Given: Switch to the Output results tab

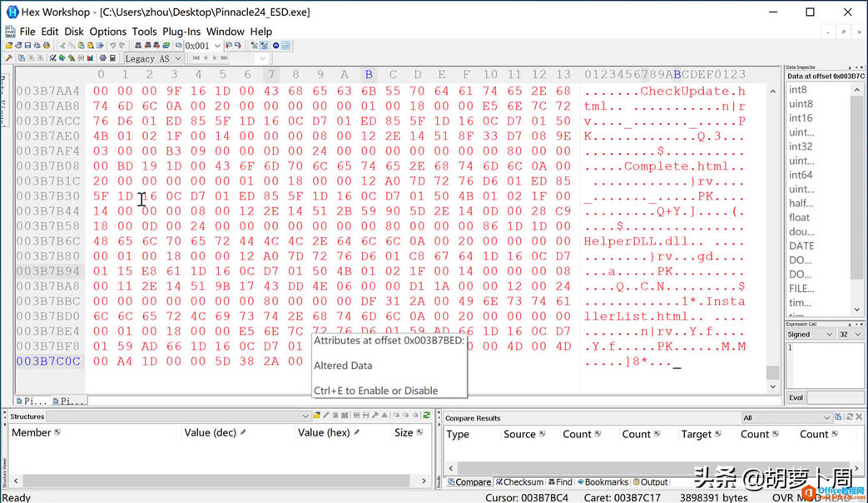Looking at the screenshot, I should click(x=651, y=482).
